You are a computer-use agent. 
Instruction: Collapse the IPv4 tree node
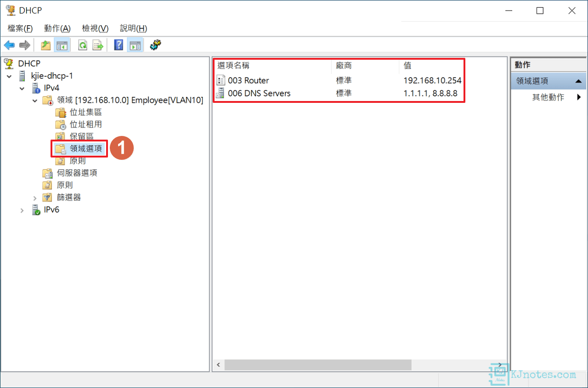coord(22,88)
